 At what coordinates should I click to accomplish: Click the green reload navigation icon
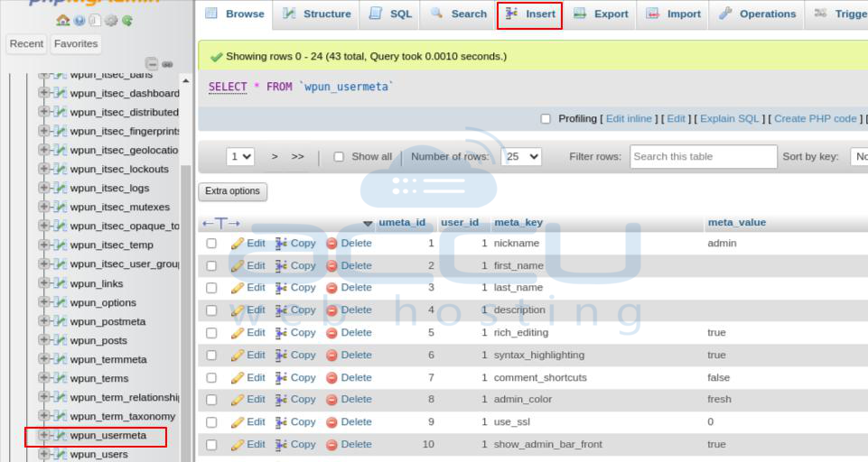click(x=127, y=21)
